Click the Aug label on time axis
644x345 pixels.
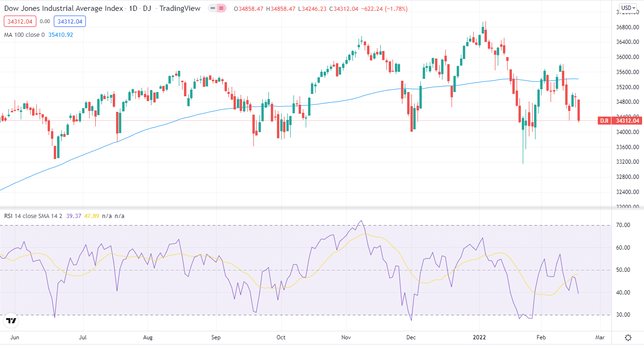148,337
